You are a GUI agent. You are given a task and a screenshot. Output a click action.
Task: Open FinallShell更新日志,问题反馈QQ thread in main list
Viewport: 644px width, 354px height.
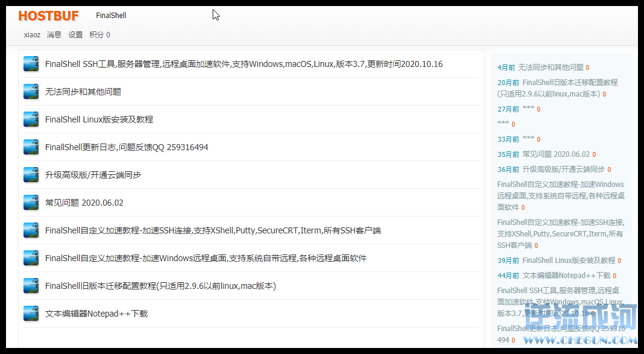point(127,147)
